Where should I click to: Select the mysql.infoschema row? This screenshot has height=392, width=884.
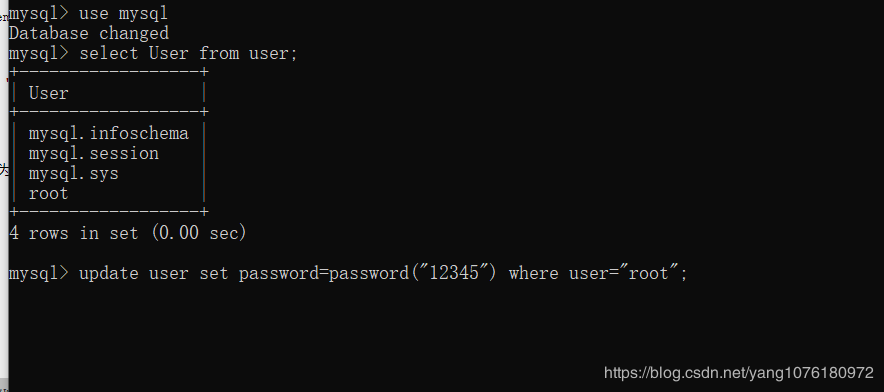pyautogui.click(x=109, y=134)
